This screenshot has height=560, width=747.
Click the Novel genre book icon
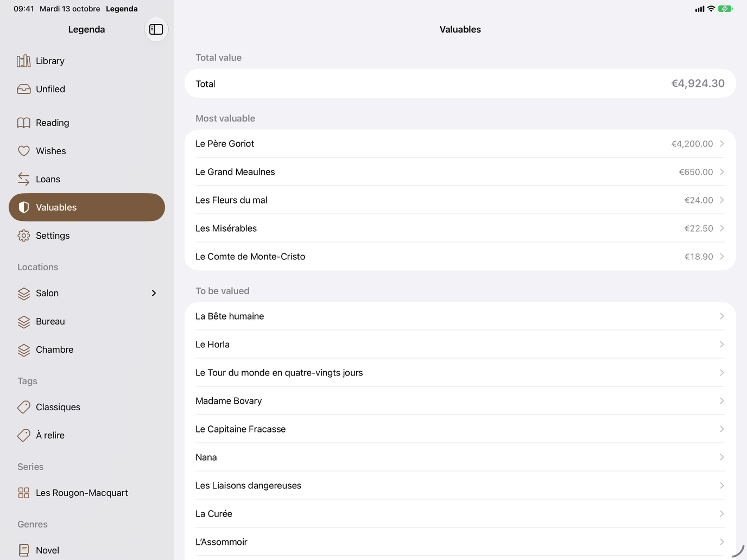click(24, 550)
